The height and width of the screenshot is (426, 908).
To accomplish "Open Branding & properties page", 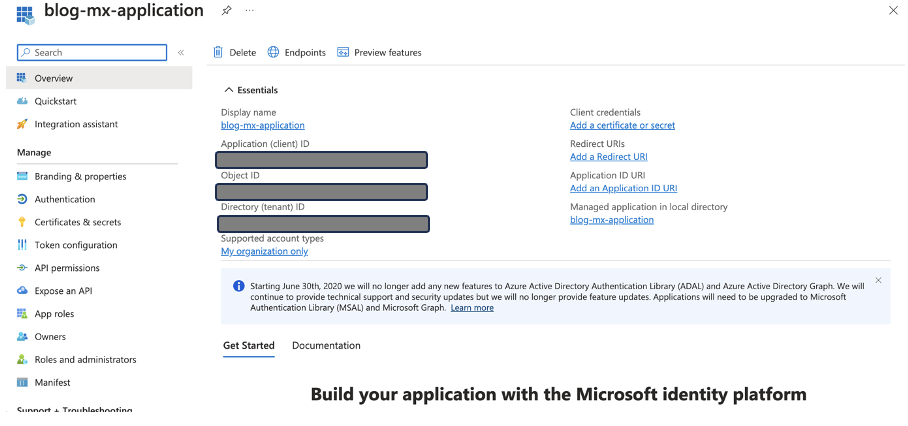I will coord(80,177).
